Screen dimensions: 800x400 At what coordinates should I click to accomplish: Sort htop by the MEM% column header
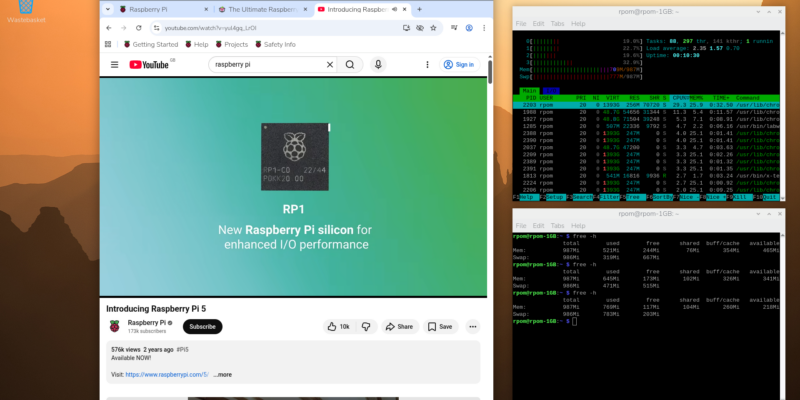(696, 98)
